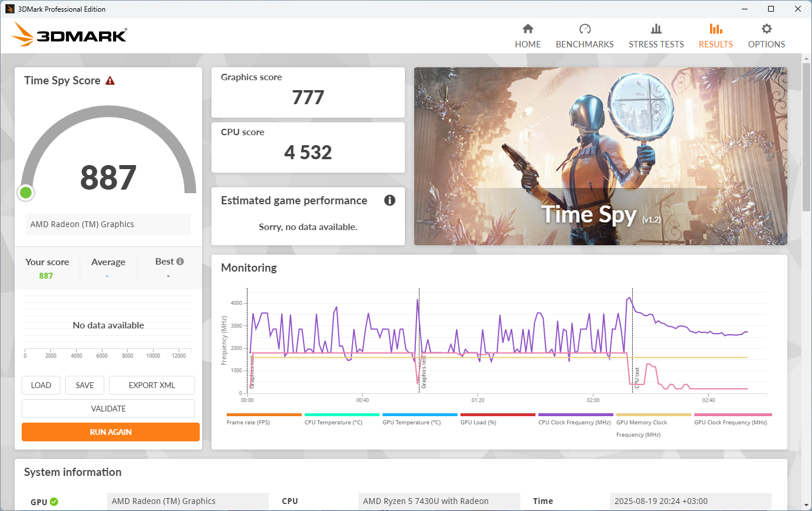Toggle the CPU Temperature legend series

(342, 419)
